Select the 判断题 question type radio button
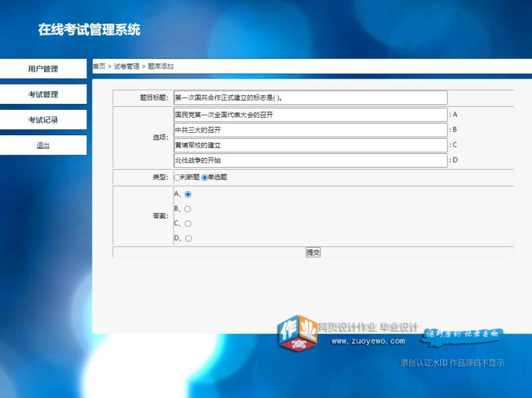This screenshot has width=532, height=398. [177, 178]
